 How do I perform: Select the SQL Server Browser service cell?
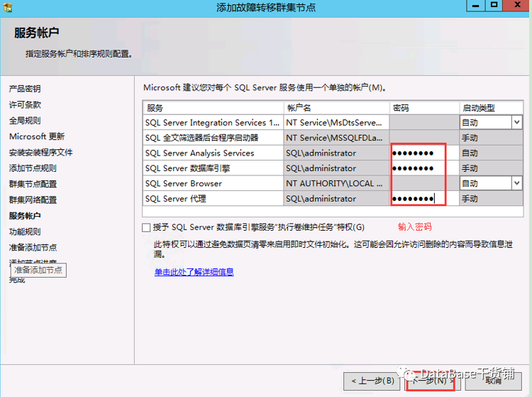[214, 183]
